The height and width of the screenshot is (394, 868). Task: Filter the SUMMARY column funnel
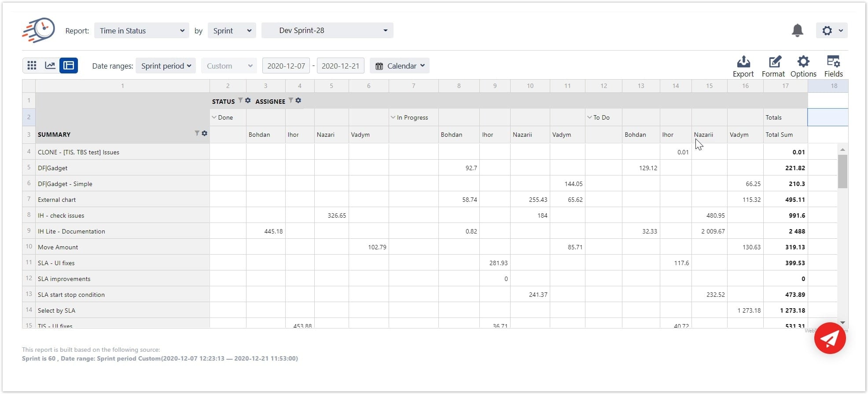(197, 133)
